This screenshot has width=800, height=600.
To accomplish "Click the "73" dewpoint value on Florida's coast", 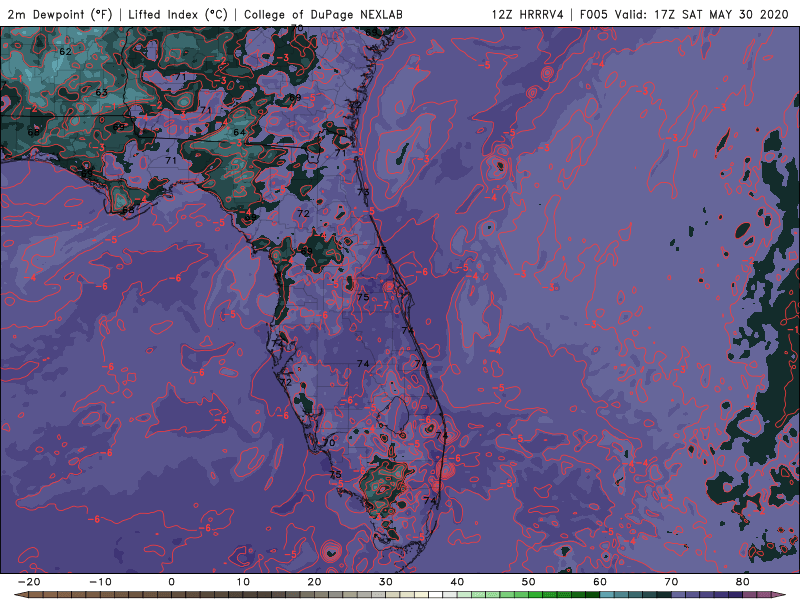I will tap(363, 192).
